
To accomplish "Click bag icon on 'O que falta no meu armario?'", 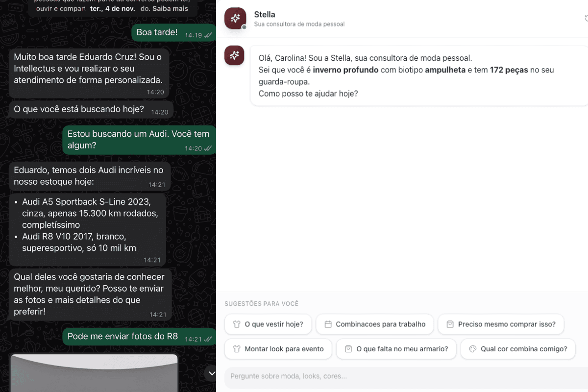I will pos(348,349).
